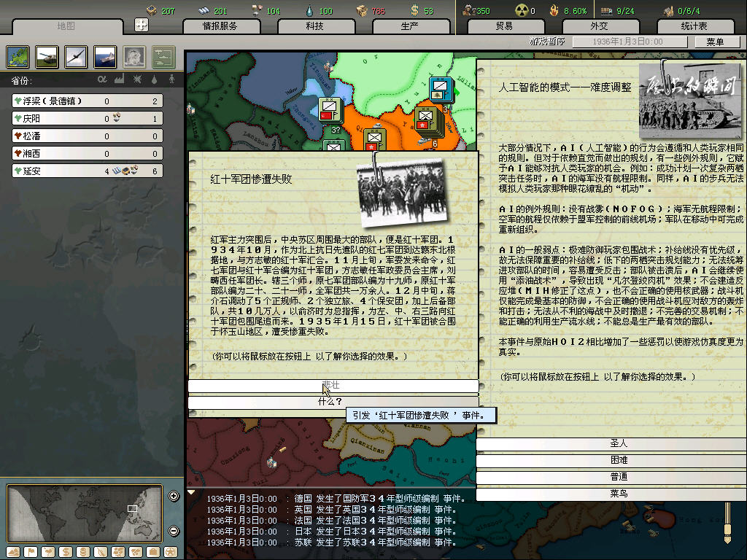Viewport: 747px width, 560px height.
Task: Click the four-arrow move icon beside 地图 tab
Action: tap(142, 25)
